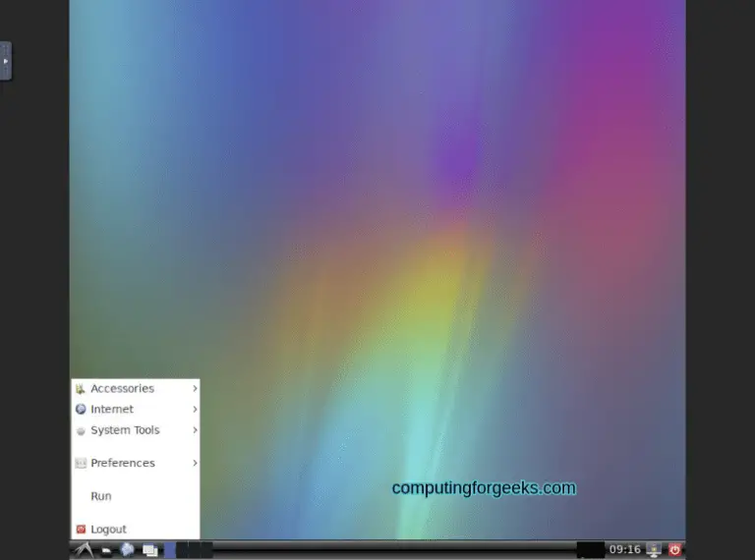Click the Internet globe icon in menu
This screenshot has height=560, width=755.
point(81,410)
